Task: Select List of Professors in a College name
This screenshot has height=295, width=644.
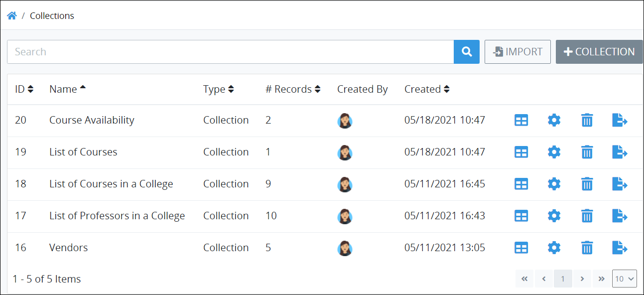Action: [117, 216]
